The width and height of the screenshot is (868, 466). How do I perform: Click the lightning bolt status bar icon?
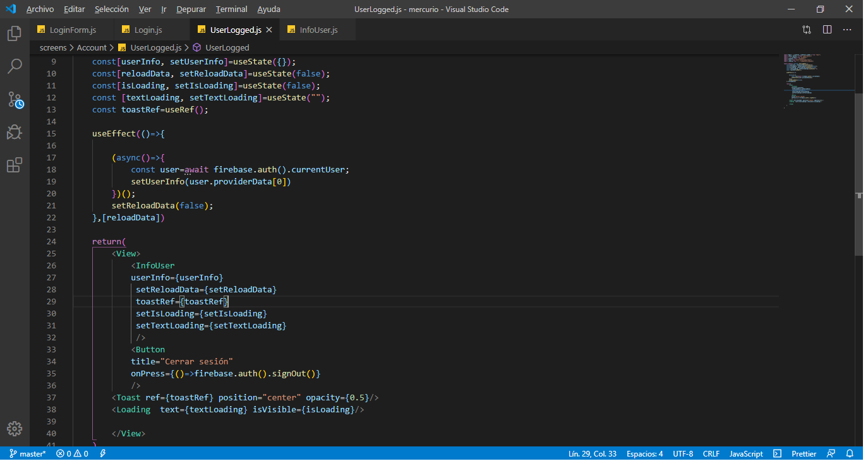pyautogui.click(x=102, y=453)
